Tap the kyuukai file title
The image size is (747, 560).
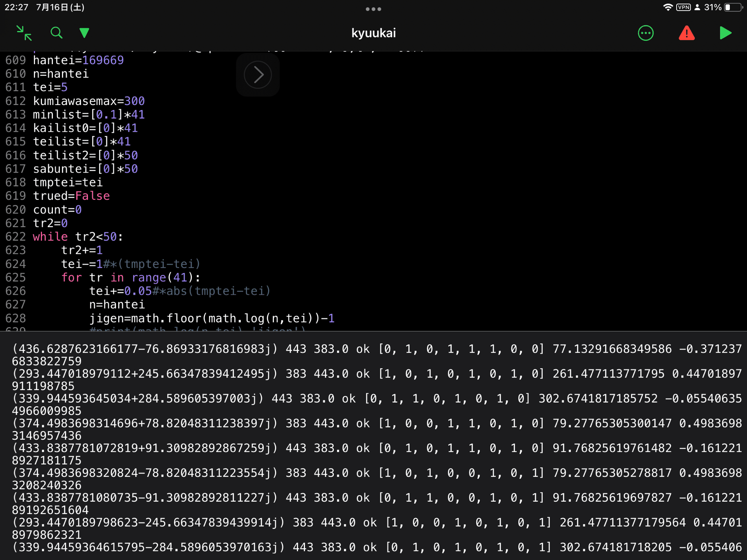point(373,33)
